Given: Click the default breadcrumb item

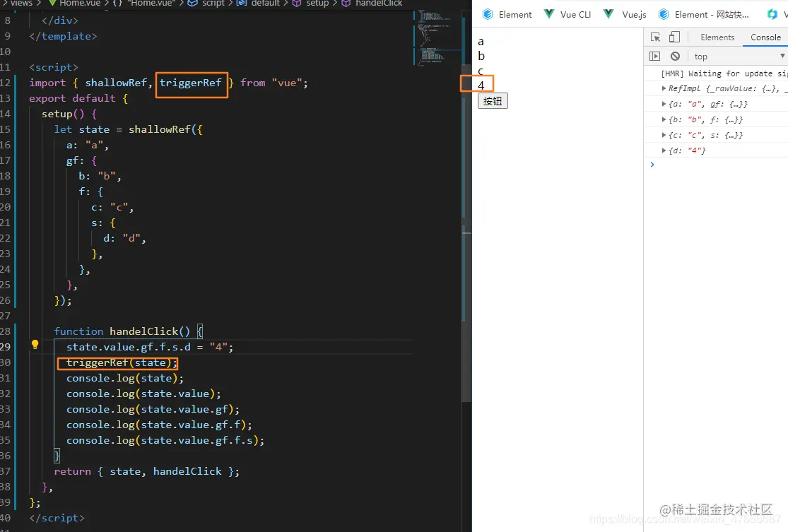Looking at the screenshot, I should pos(258,3).
